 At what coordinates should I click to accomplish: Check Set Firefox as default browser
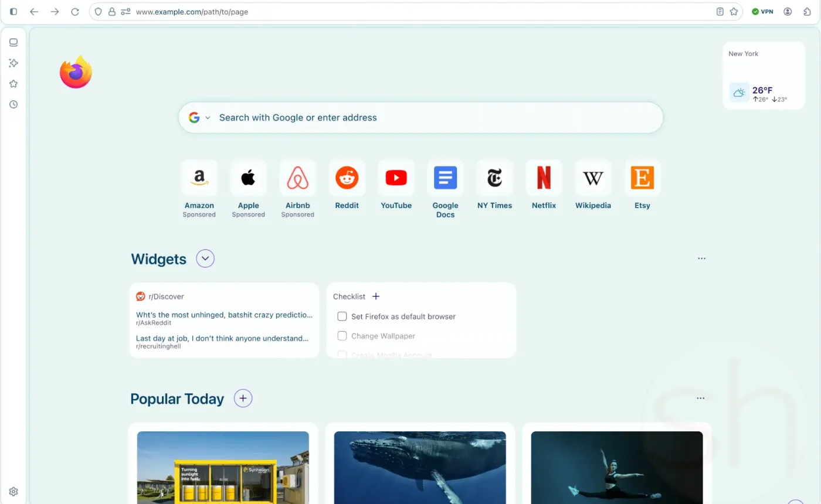point(342,316)
